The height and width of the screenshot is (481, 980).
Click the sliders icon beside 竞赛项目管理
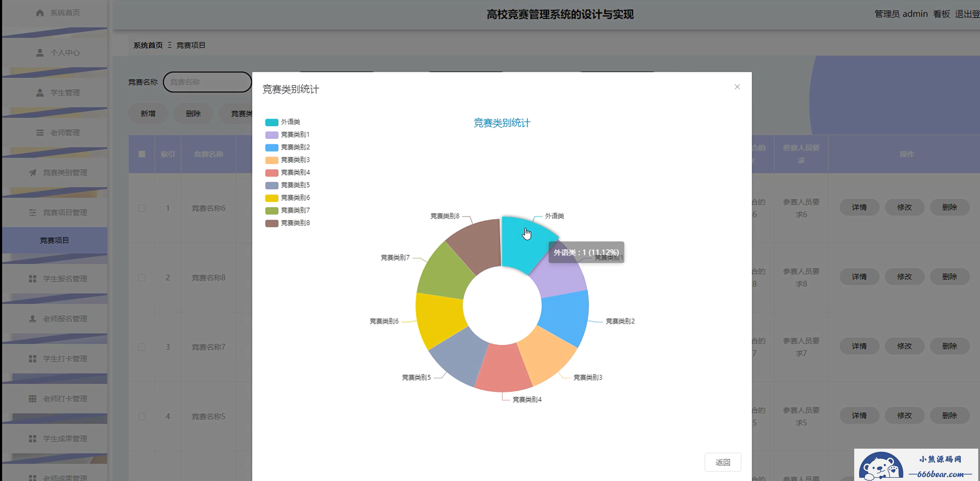pos(32,212)
